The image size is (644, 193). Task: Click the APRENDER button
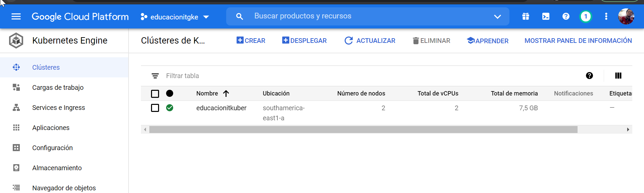click(488, 41)
